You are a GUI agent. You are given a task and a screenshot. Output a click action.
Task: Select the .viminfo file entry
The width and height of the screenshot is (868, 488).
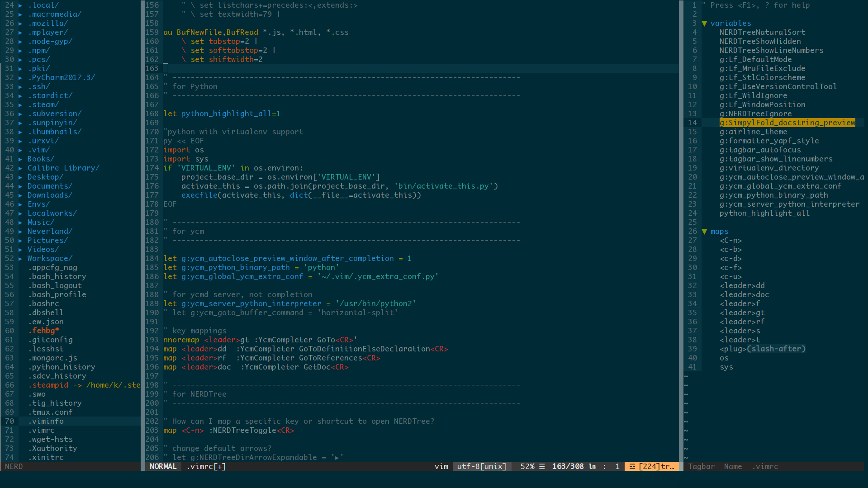[x=46, y=421]
